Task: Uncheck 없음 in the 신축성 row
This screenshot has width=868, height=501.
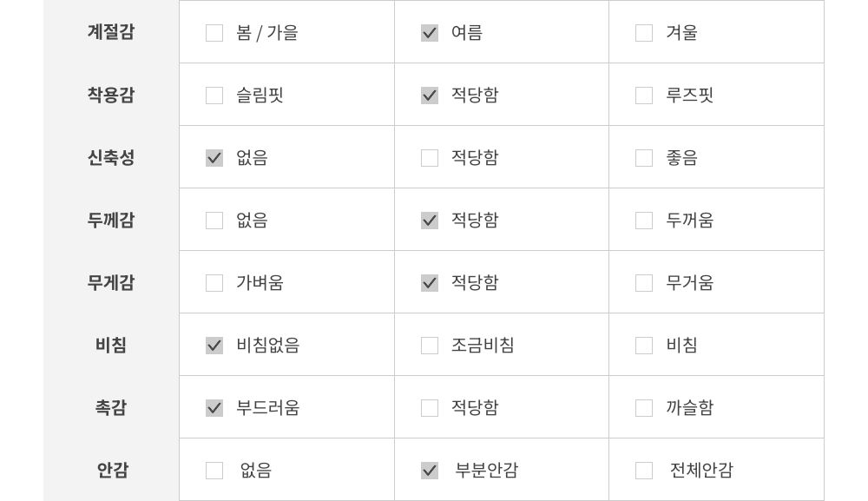Action: click(x=214, y=158)
